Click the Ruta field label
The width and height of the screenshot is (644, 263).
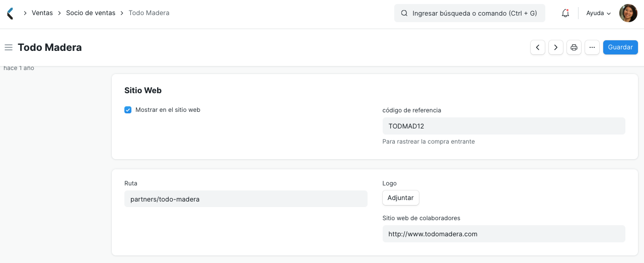(131, 183)
